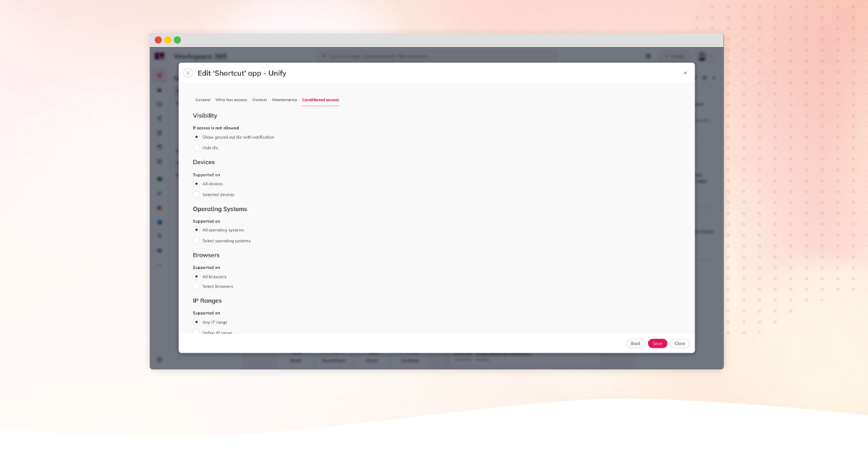Choose the Hide tile option
This screenshot has height=454, width=868.
(197, 147)
